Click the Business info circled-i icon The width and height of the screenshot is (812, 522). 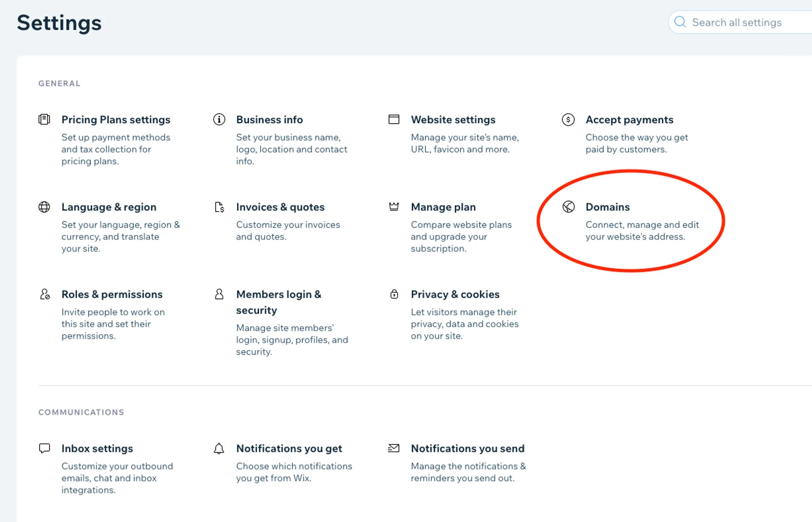[x=219, y=120]
